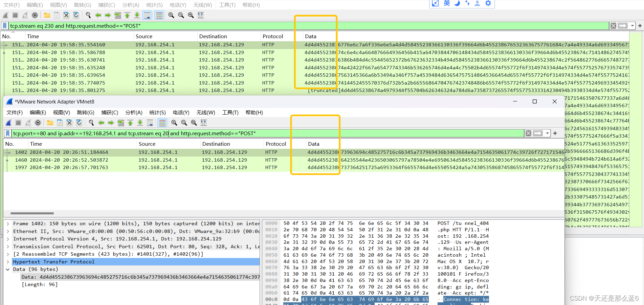Add filter button plus in VMnet8 window
Image resolution: width=644 pixels, height=305 pixels.
[555, 133]
